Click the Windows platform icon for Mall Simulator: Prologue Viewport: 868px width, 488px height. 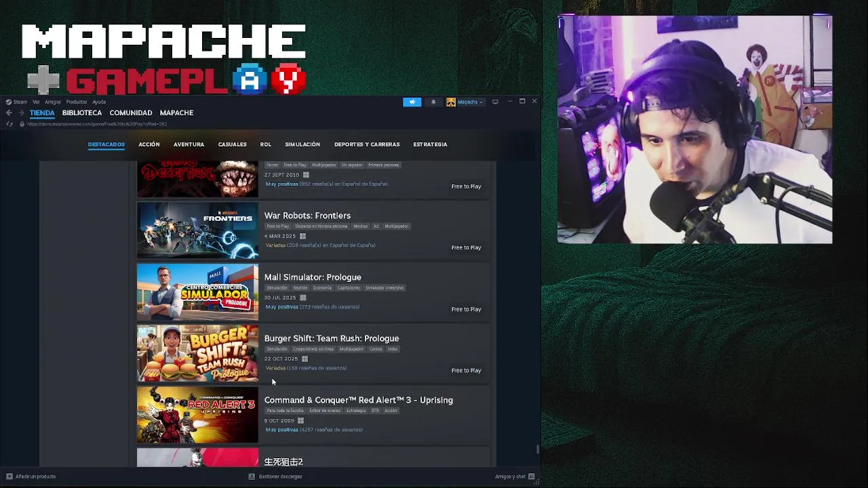[x=302, y=298]
